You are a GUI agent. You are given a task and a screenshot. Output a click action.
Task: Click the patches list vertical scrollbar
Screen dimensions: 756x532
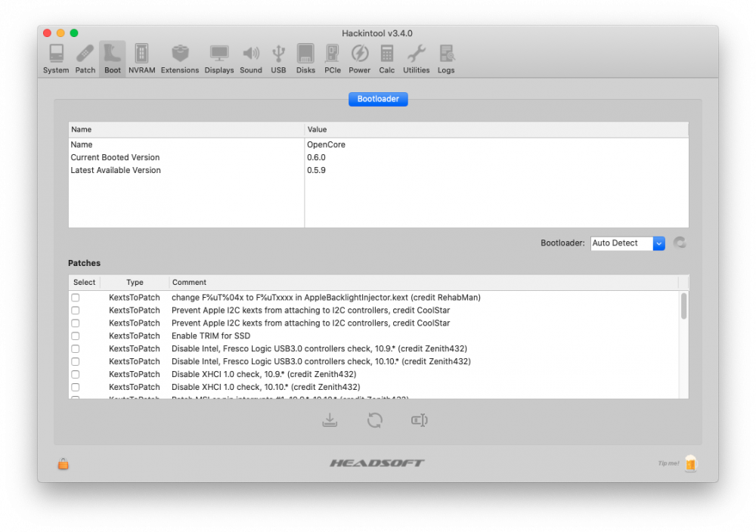pos(683,306)
